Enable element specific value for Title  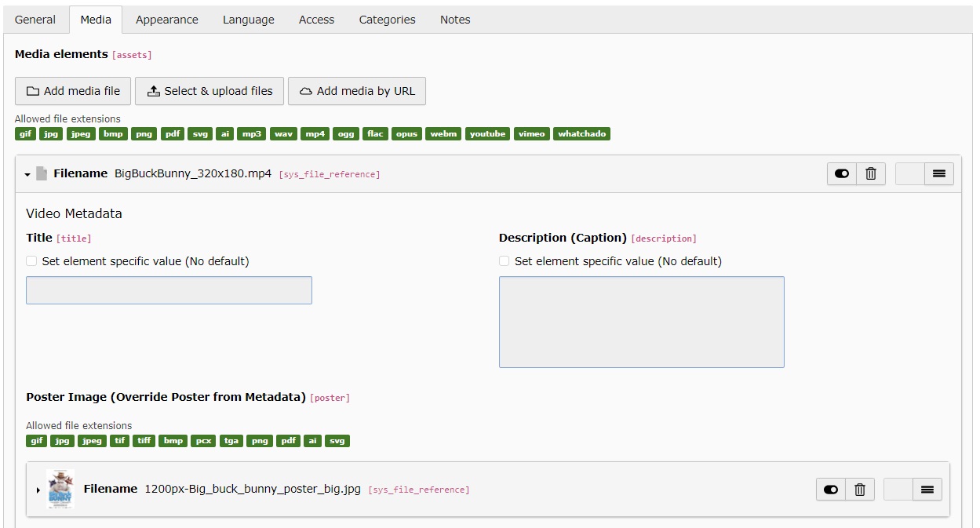[x=31, y=261]
